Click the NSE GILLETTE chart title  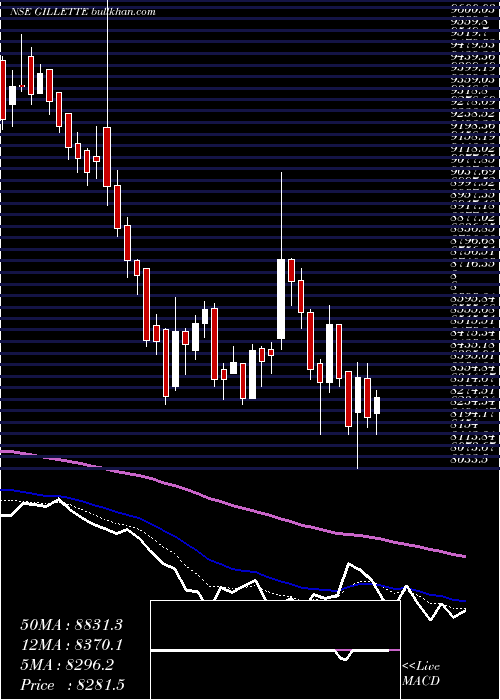[x=49, y=12]
